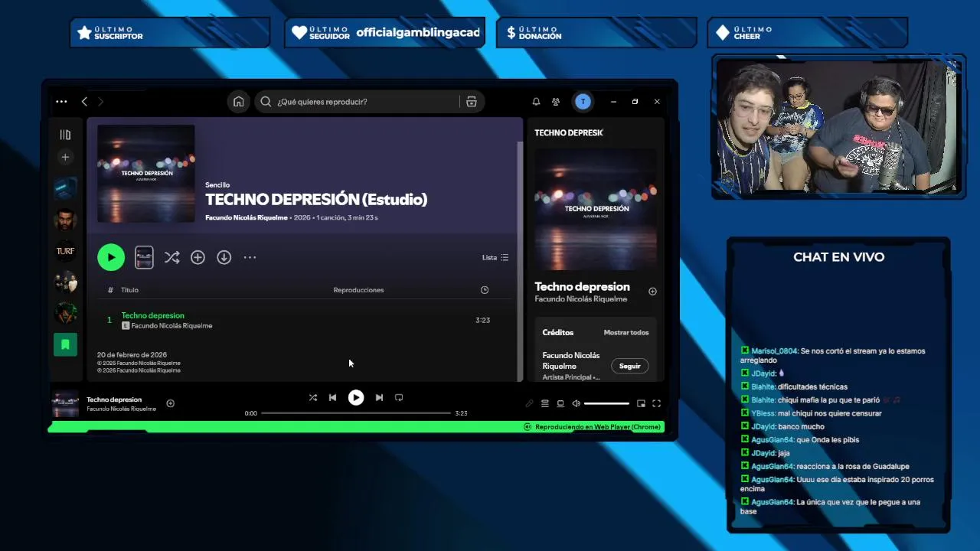980x551 pixels.
Task: Click the 3:23 duration in track row
Action: tap(482, 320)
